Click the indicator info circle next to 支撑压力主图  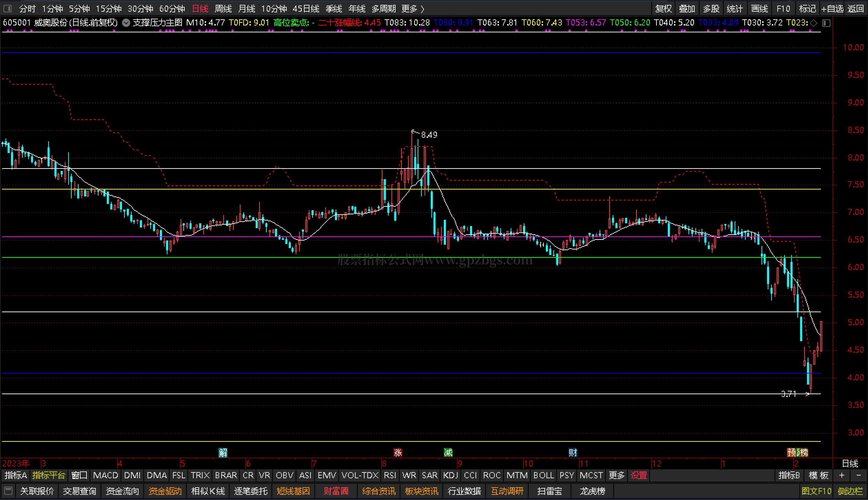tap(126, 23)
